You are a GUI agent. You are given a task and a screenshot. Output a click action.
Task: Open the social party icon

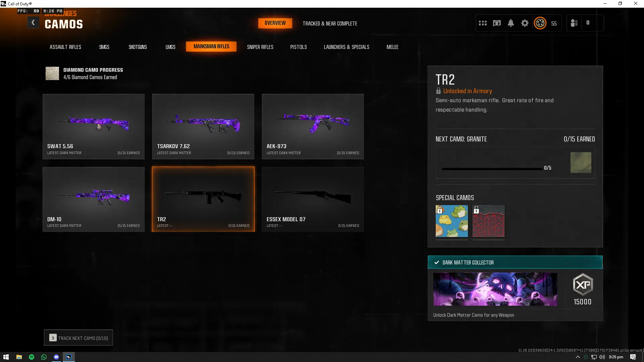(x=574, y=23)
